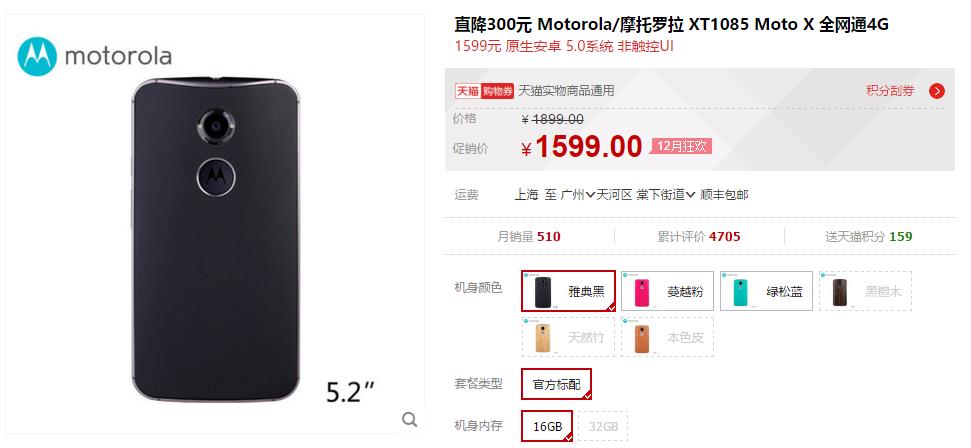This screenshot has width=971, height=448.
Task: Click the magnifier zoom icon on product image
Action: 409,419
